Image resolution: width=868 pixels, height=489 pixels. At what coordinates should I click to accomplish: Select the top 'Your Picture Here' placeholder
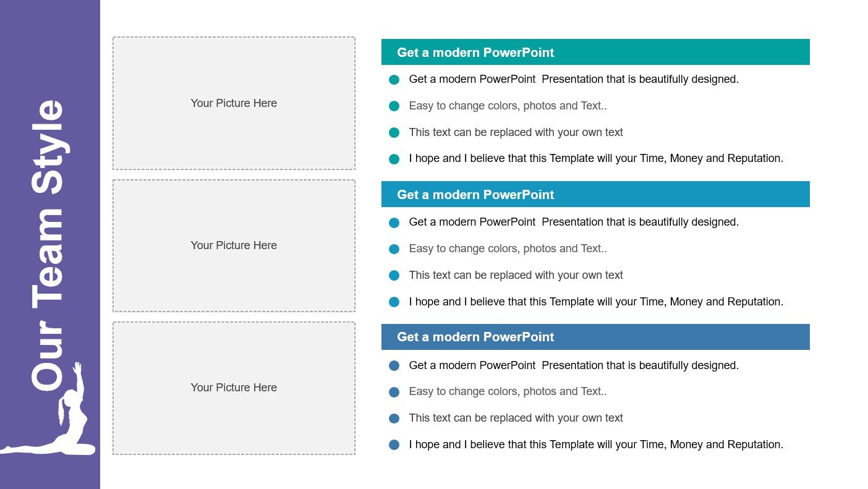[x=234, y=103]
